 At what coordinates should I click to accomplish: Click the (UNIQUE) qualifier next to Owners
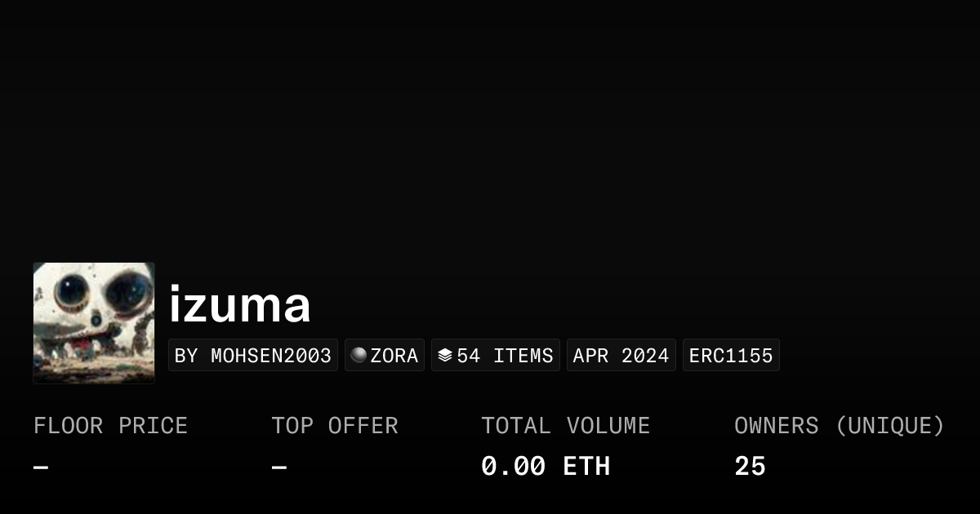pyautogui.click(x=890, y=426)
